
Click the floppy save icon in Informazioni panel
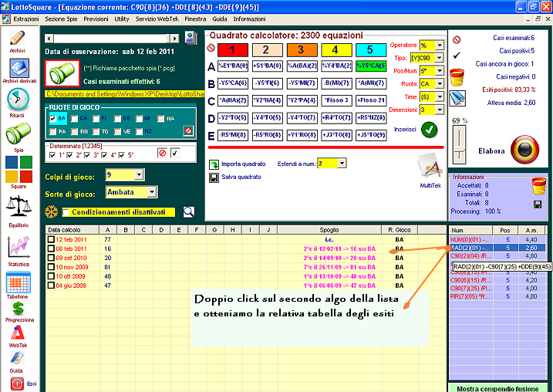pyautogui.click(x=538, y=204)
